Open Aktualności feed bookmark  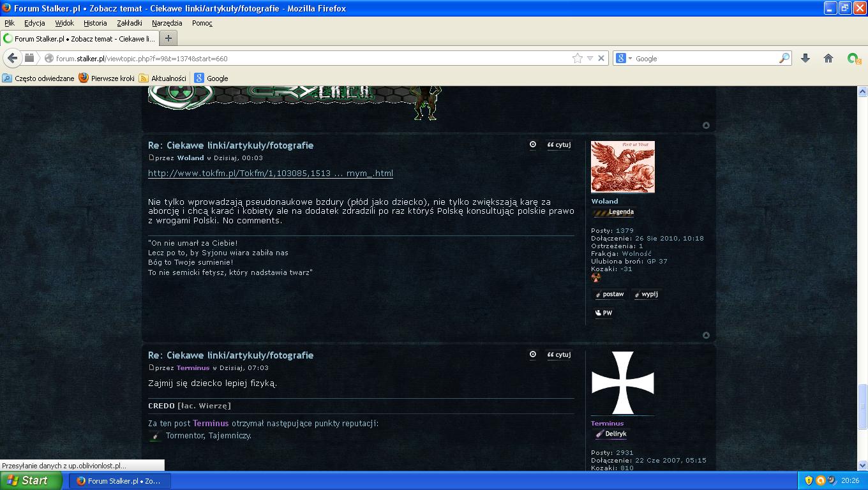coord(163,78)
